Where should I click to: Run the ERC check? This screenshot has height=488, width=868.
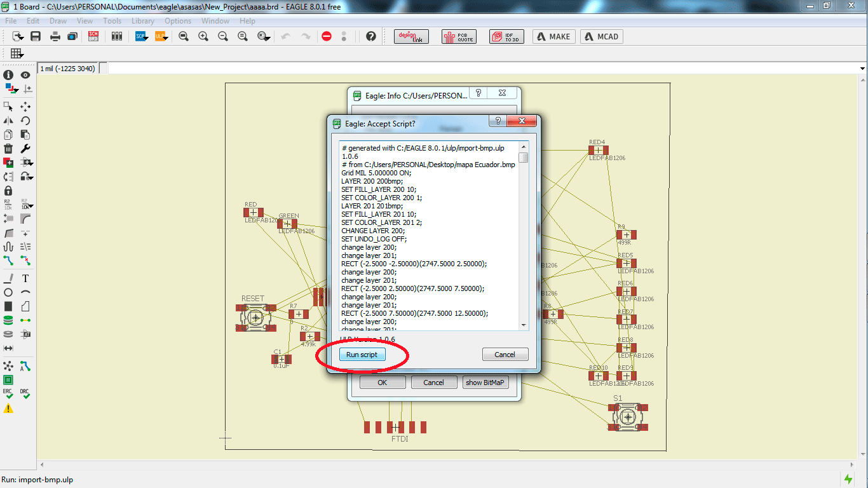coord(8,394)
